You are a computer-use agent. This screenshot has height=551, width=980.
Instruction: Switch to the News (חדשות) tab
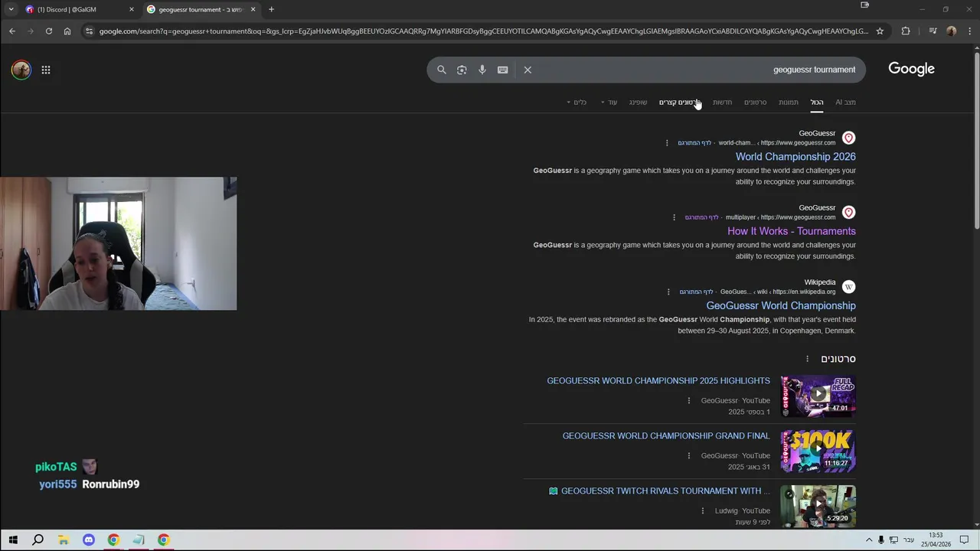coord(722,103)
